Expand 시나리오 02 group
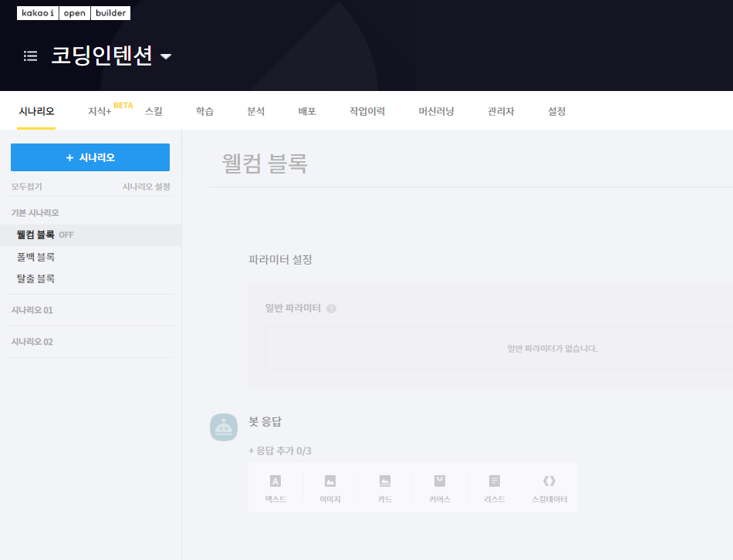 (32, 342)
